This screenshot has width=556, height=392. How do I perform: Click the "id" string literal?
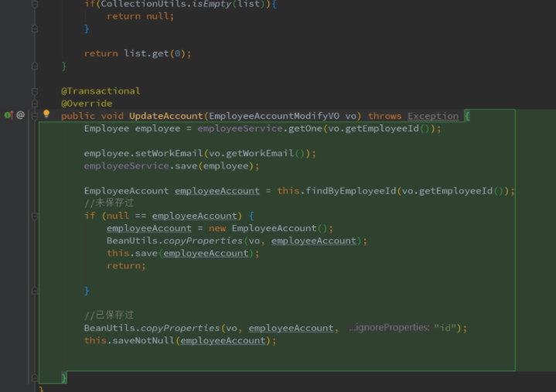[x=445, y=328]
